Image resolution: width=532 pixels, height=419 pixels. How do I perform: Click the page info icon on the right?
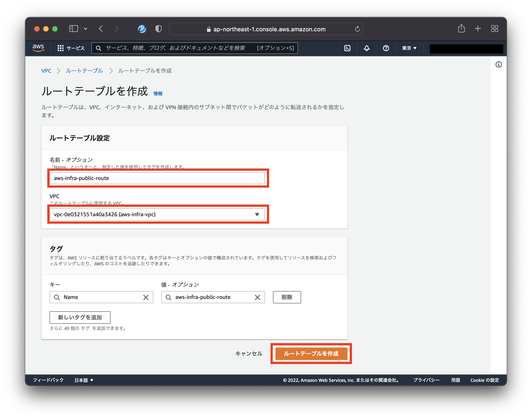click(x=498, y=65)
